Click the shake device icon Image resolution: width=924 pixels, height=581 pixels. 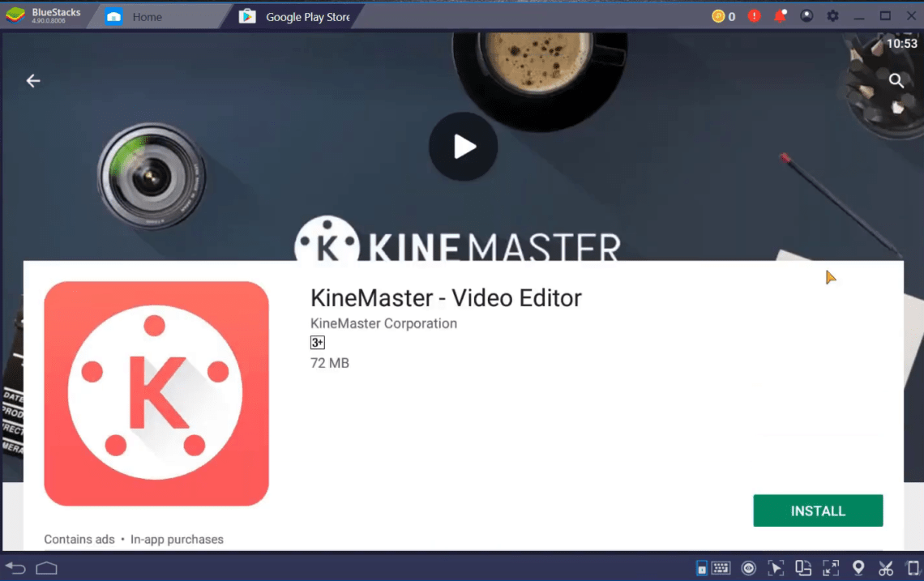(913, 568)
